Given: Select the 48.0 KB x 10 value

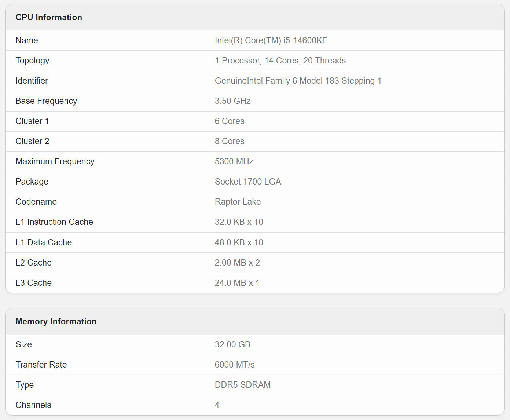Looking at the screenshot, I should click(x=239, y=242).
